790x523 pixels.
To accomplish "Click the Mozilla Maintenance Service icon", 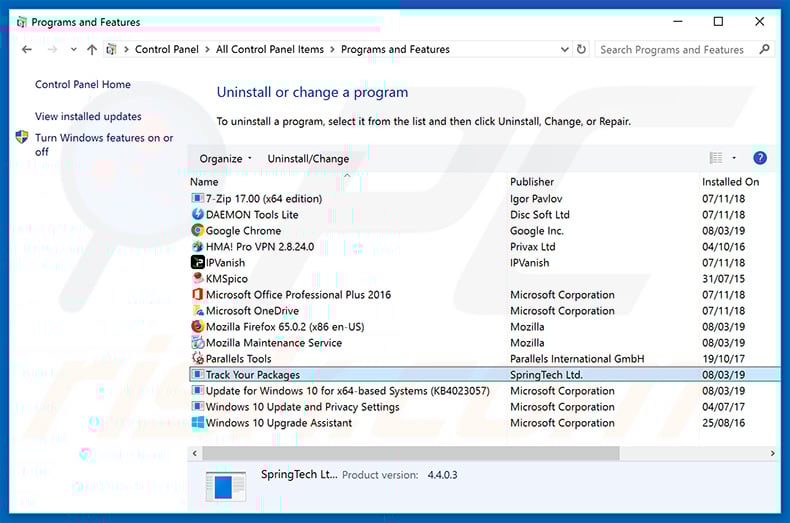I will click(x=198, y=343).
